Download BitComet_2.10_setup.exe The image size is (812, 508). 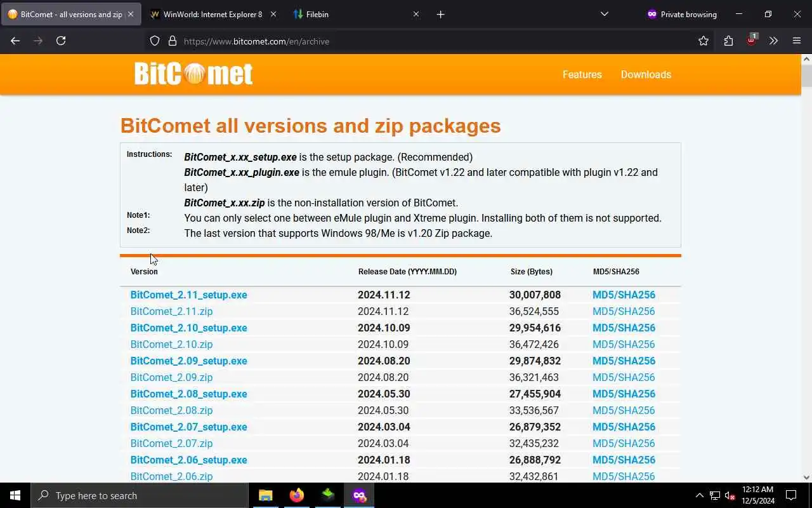pyautogui.click(x=188, y=328)
